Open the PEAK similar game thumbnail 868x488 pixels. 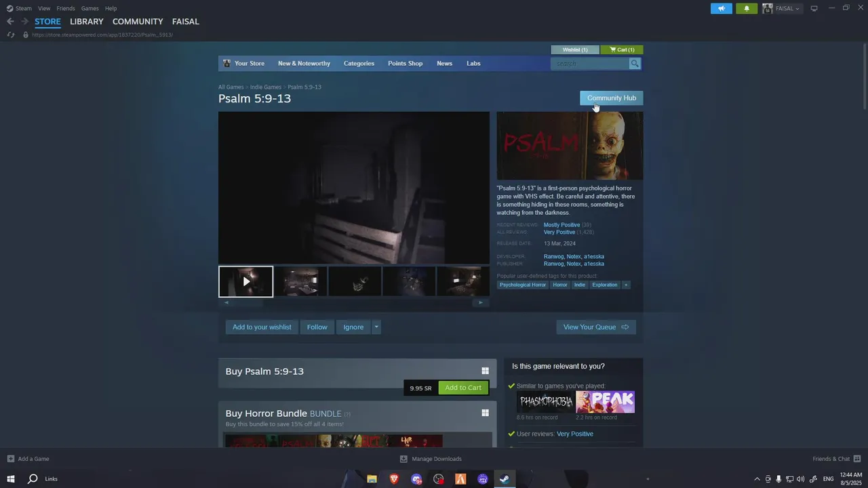click(606, 402)
